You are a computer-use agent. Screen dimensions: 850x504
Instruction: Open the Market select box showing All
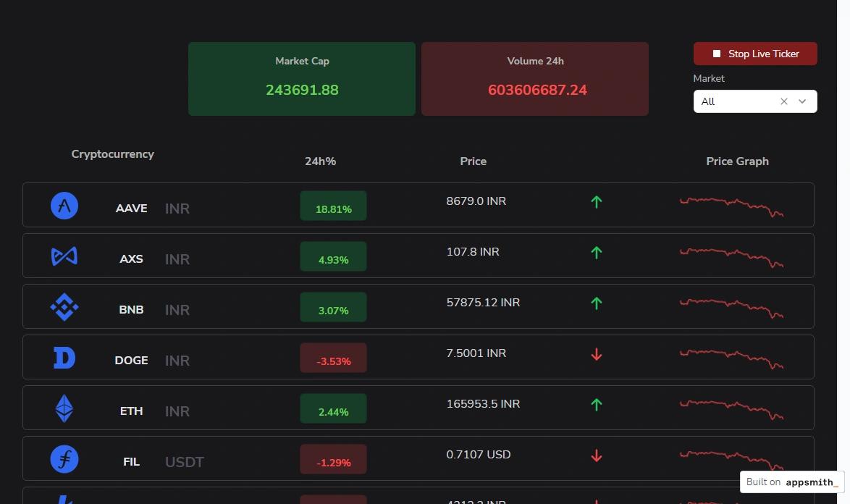tap(755, 101)
